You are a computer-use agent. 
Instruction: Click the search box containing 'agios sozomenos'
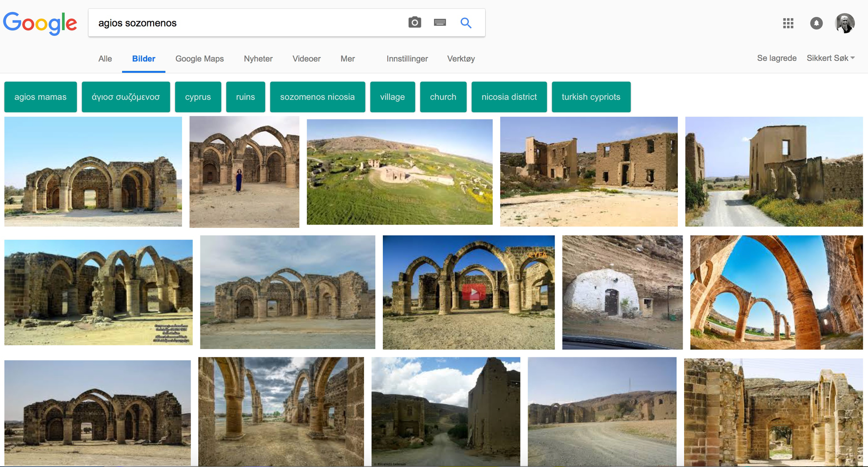(246, 23)
